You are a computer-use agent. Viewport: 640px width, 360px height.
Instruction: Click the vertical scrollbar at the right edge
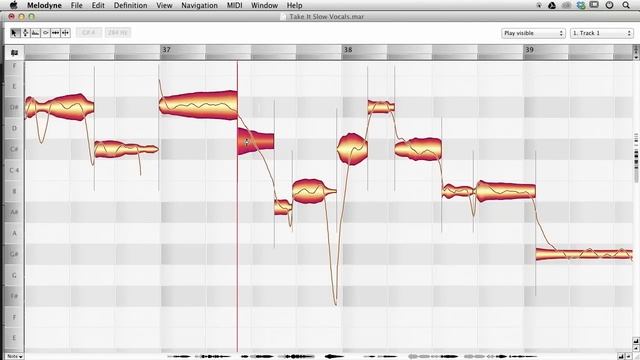(636, 157)
